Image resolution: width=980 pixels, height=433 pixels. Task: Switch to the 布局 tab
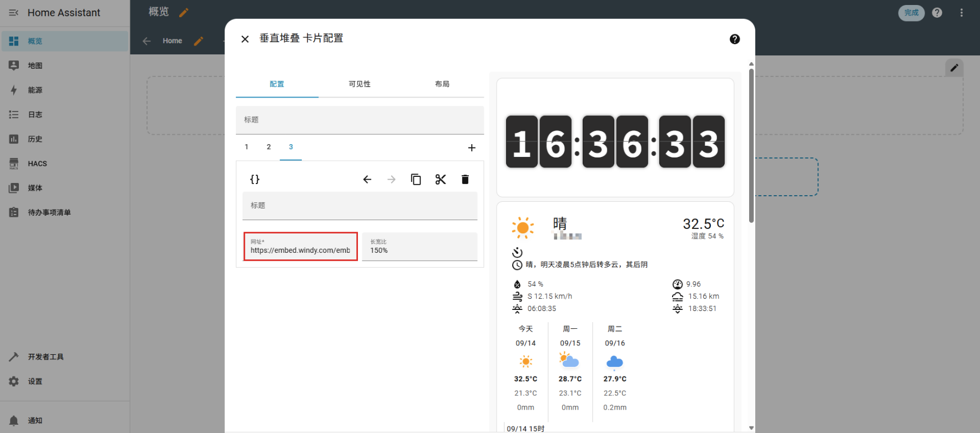click(442, 84)
